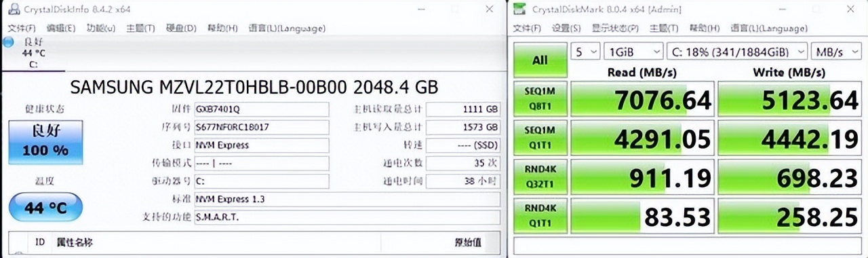This screenshot has height=258, width=868.
Task: Open 帮助(H) menu in CrystalDiskInfo
Action: click(222, 29)
